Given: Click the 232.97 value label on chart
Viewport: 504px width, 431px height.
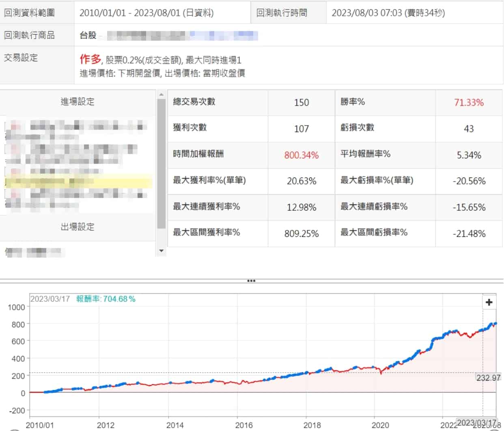Looking at the screenshot, I should coord(488,377).
